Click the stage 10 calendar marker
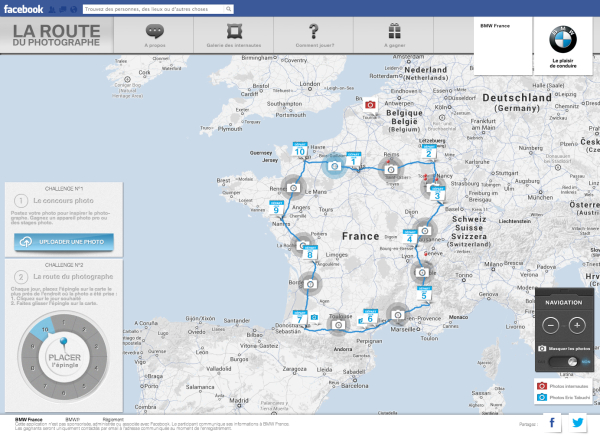This screenshot has width=600, height=436. [x=300, y=149]
